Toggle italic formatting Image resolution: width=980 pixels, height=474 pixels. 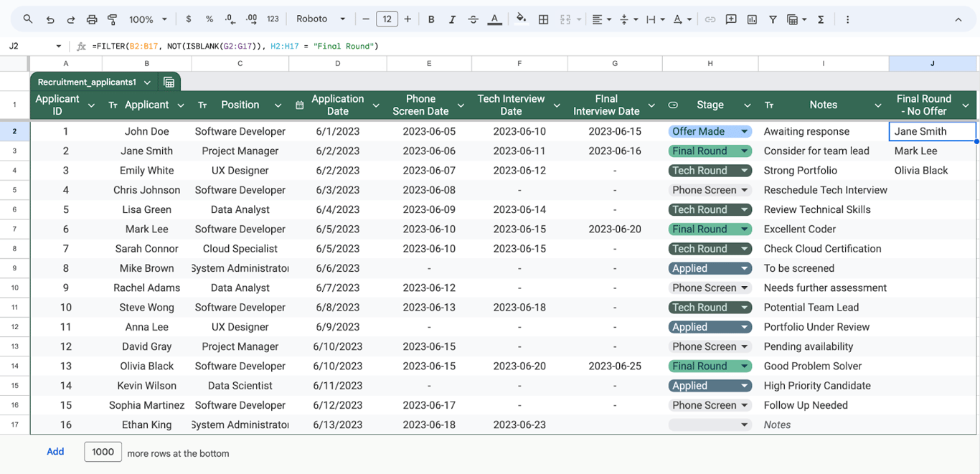coord(452,19)
